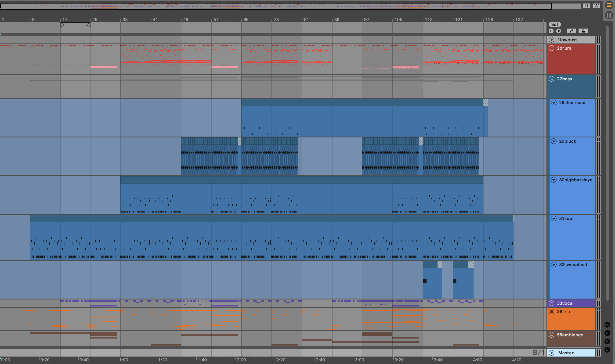Jump to the next locator using the right arrow
The width and height of the screenshot is (615, 364).
coord(559,31)
